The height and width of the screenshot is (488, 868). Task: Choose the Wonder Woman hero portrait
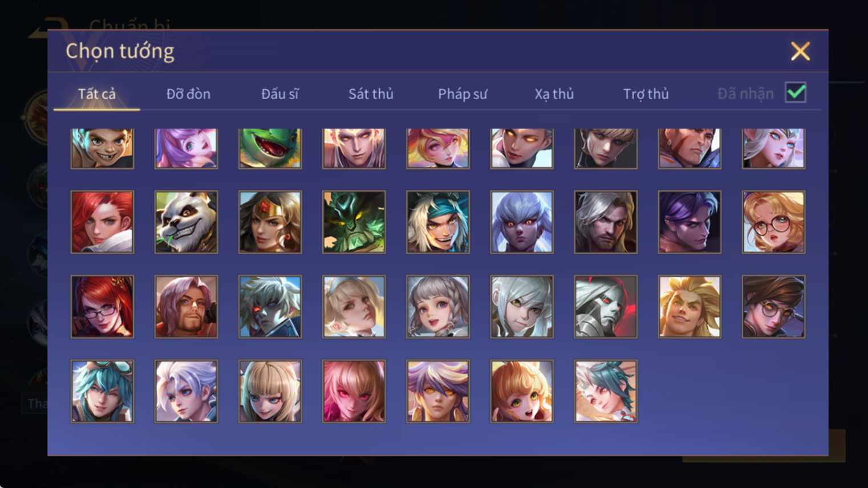coord(270,222)
